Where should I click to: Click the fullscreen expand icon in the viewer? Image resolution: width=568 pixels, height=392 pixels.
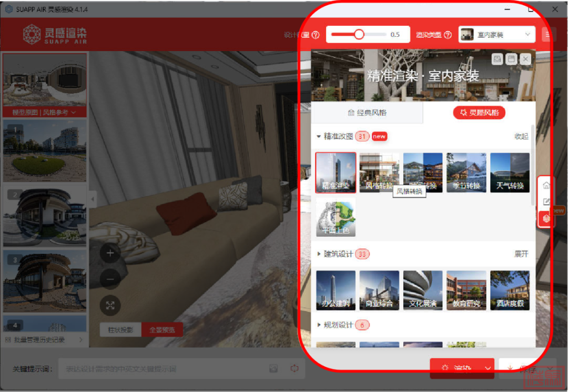coord(110,305)
